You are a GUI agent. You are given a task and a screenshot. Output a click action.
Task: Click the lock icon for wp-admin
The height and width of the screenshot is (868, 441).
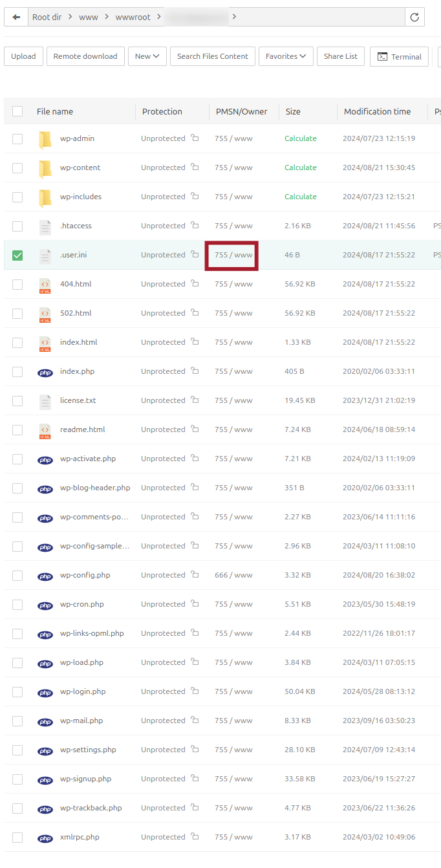pos(195,138)
